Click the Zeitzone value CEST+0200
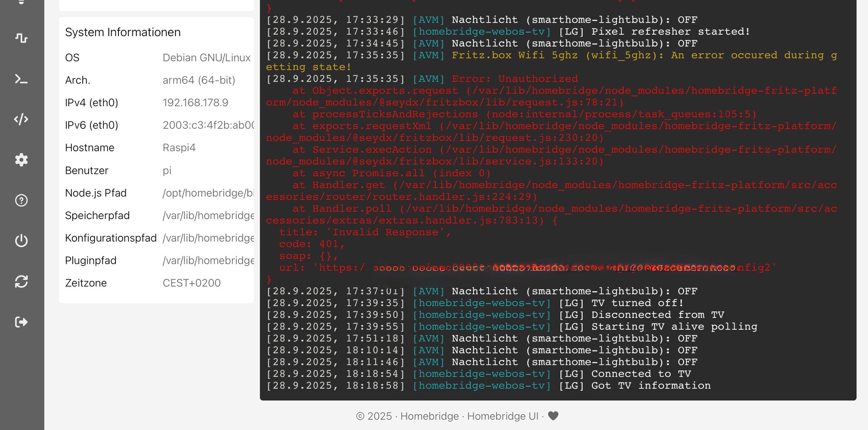868x430 pixels. pos(192,283)
